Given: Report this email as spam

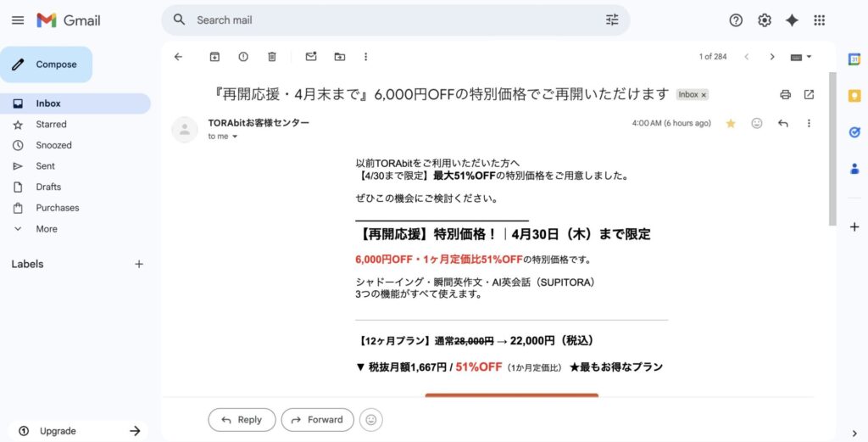Looking at the screenshot, I should tap(243, 57).
